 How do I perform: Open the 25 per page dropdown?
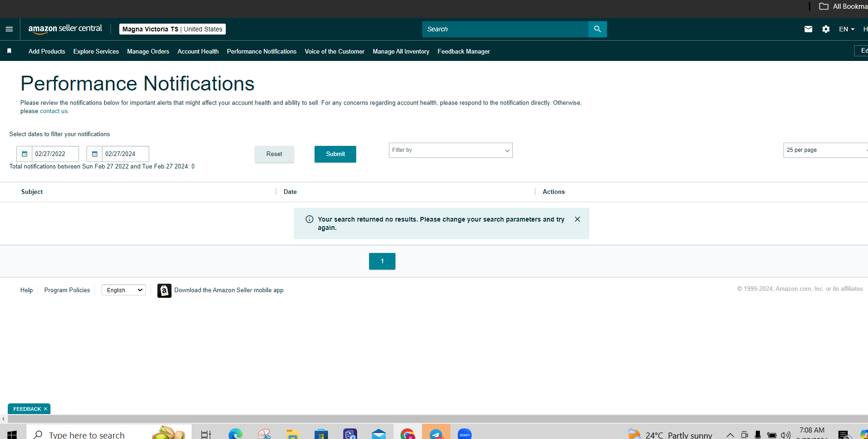[826, 150]
